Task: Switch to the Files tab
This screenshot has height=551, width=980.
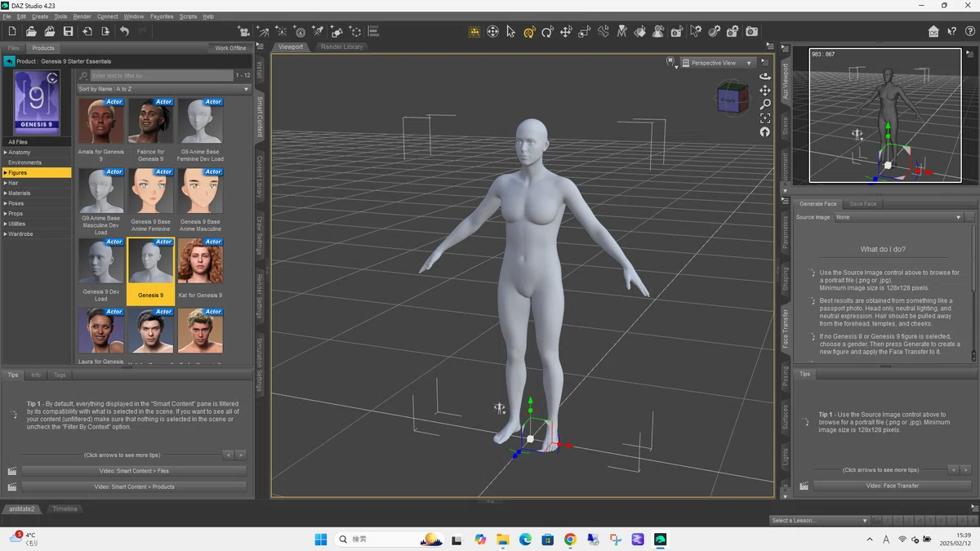Action: coord(14,48)
